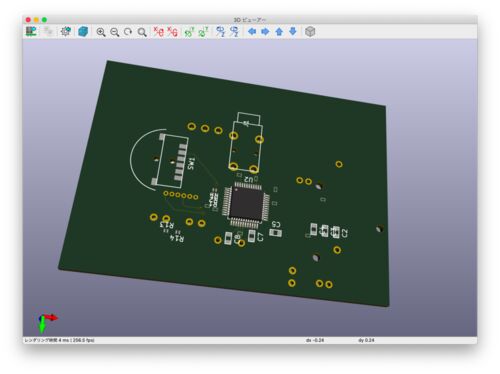Rotate Y counterclockwise green icon
Image resolution: width=500 pixels, height=374 pixels.
pos(203,32)
